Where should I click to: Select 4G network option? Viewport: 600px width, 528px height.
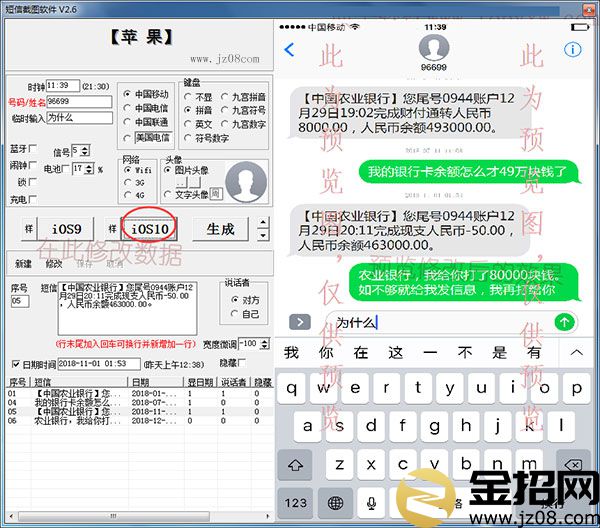134,195
